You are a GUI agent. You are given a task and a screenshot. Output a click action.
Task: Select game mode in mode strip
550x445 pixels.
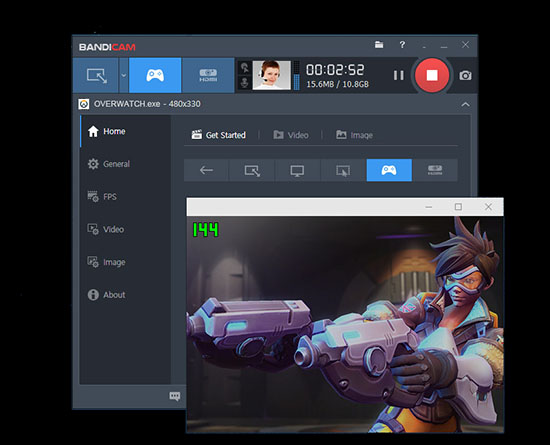pyautogui.click(x=389, y=170)
